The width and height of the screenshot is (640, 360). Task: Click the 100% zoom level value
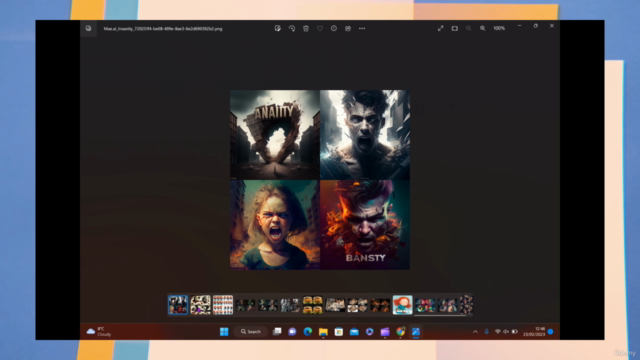(499, 28)
